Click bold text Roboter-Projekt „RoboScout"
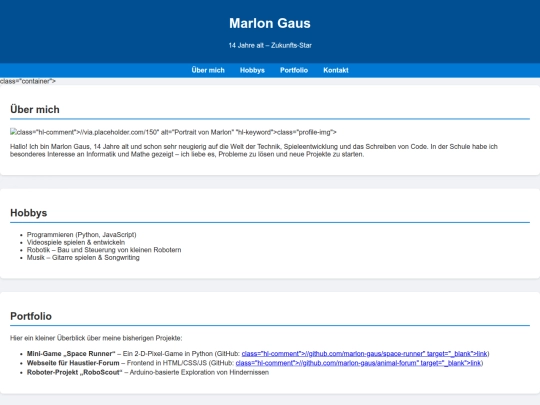 pyautogui.click(x=74, y=372)
